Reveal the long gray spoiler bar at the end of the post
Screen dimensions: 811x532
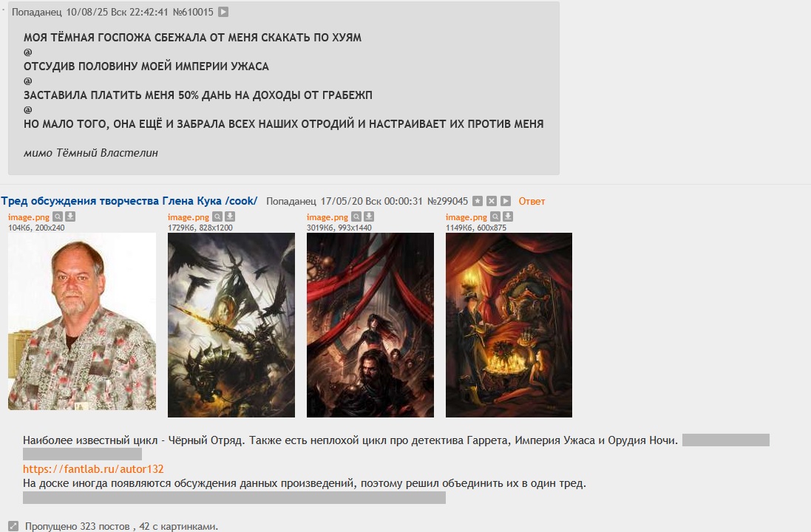point(234,498)
